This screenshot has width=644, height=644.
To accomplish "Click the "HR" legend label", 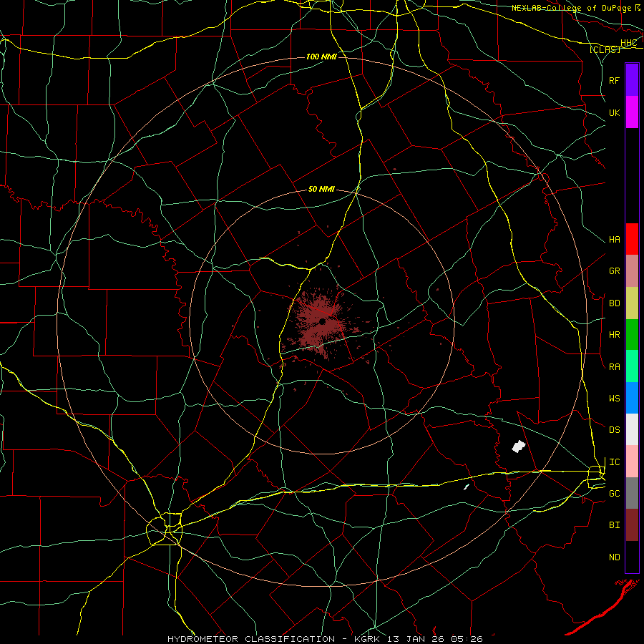I will tap(614, 335).
